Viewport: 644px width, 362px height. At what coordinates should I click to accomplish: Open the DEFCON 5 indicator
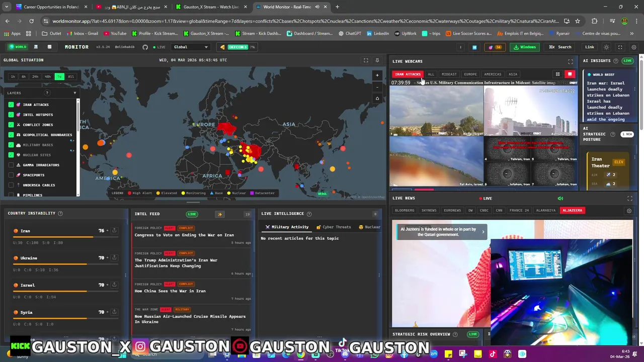[237, 47]
